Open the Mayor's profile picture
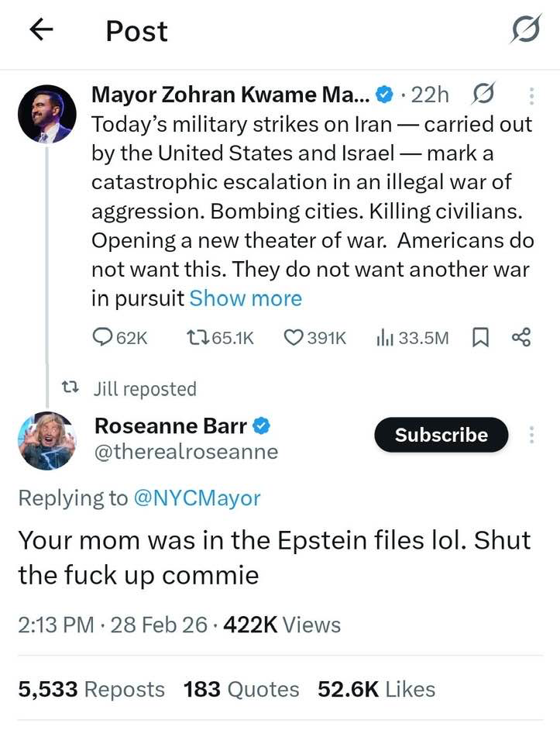 pos(46,114)
